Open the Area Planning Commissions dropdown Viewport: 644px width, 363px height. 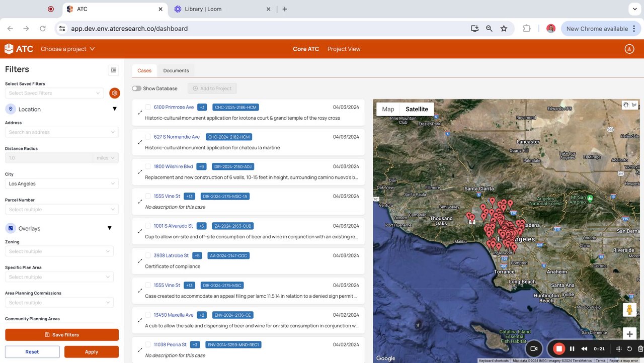(x=59, y=303)
